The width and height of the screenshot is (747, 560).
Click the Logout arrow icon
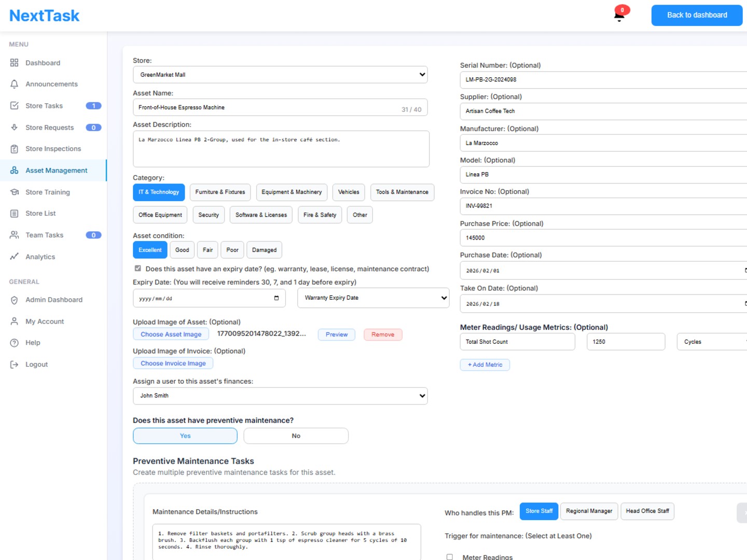click(x=14, y=365)
